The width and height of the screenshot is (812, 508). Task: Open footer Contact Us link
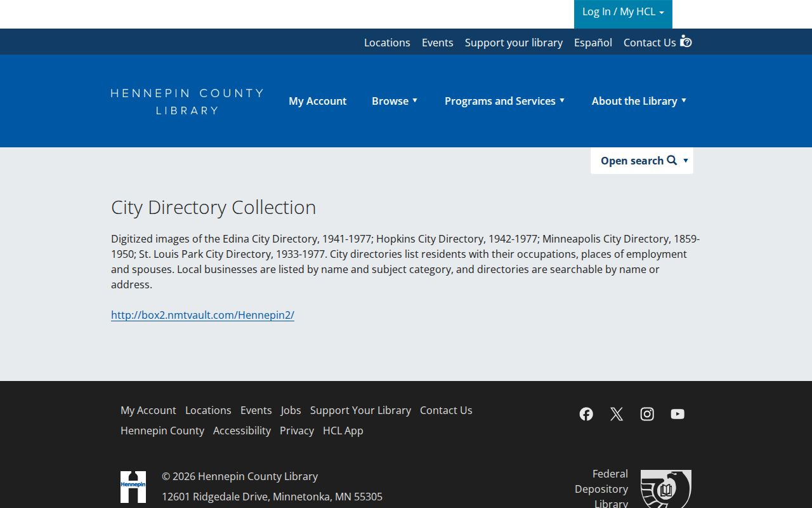pyautogui.click(x=446, y=410)
